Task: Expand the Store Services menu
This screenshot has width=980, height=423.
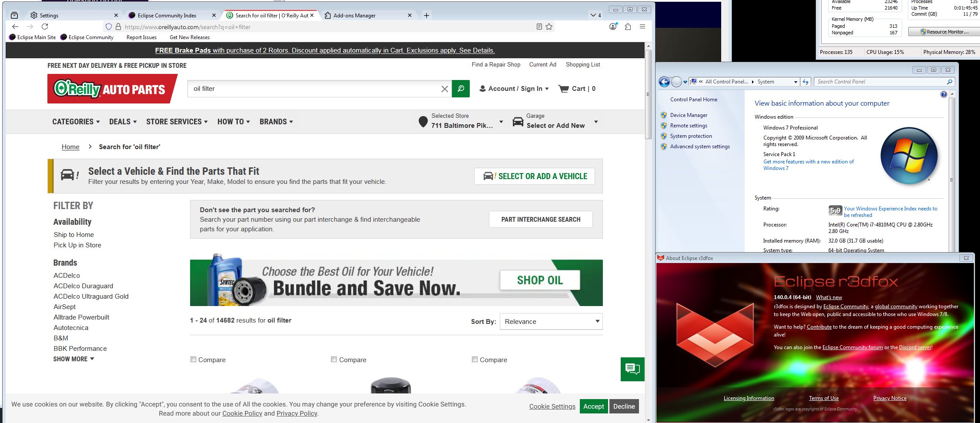Action: [x=177, y=122]
